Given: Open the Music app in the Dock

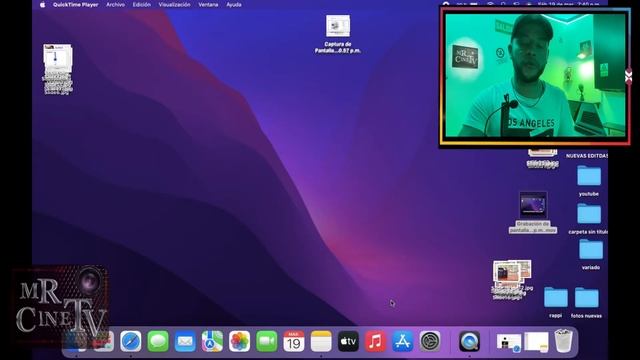Looking at the screenshot, I should pos(375,341).
